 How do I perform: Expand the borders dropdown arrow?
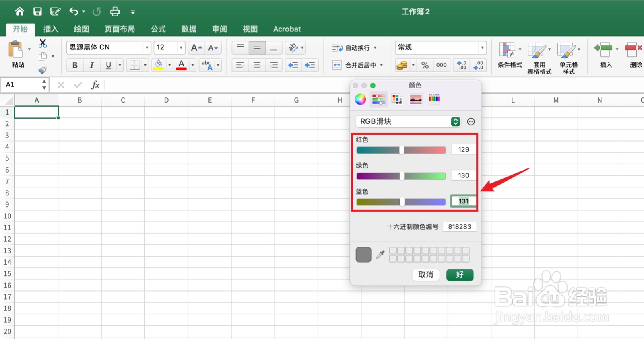(145, 65)
